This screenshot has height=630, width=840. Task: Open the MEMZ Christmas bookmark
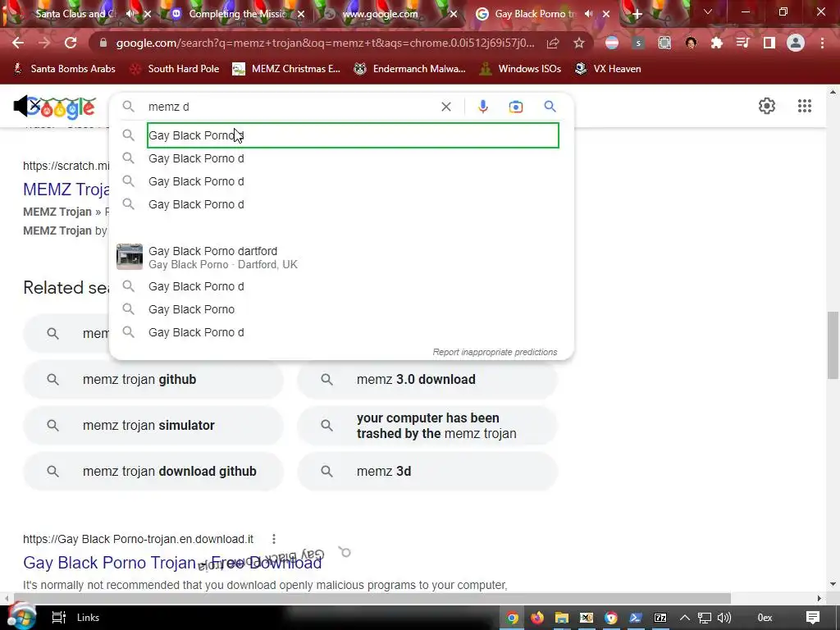click(x=286, y=69)
